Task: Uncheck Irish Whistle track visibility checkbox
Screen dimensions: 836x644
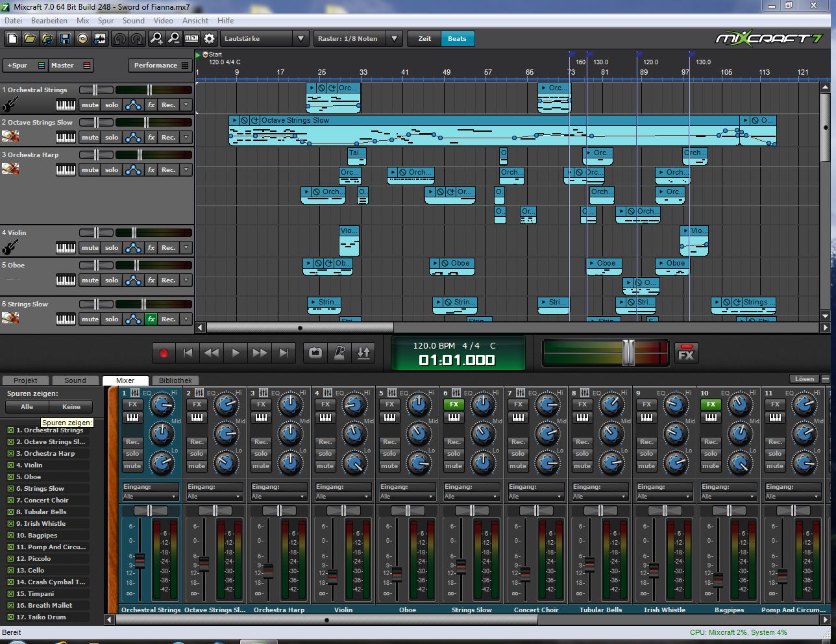Action: (10, 524)
